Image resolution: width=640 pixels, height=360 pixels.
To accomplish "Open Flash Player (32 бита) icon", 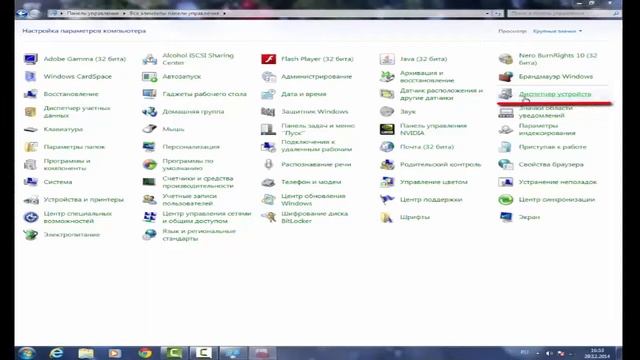I will tap(268, 59).
